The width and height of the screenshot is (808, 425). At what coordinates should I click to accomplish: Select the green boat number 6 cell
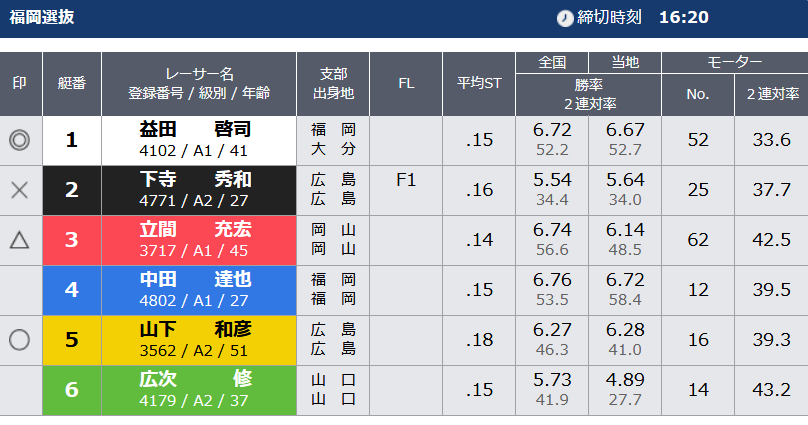(72, 390)
